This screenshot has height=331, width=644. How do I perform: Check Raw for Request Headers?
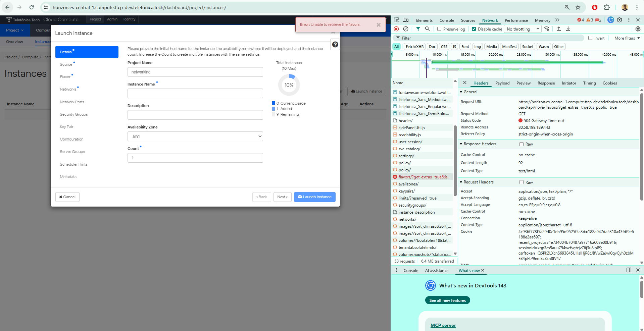coord(522,182)
